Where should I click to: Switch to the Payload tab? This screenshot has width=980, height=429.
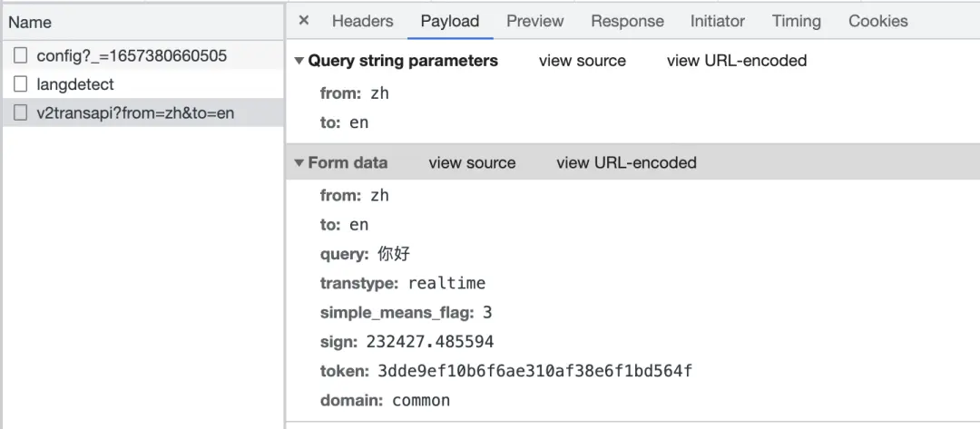pyautogui.click(x=450, y=21)
